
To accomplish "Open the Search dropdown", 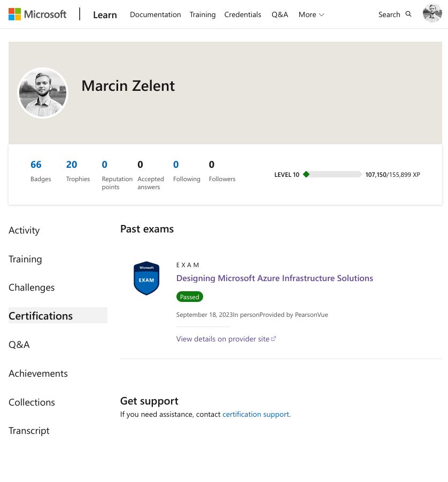I will coord(395,14).
